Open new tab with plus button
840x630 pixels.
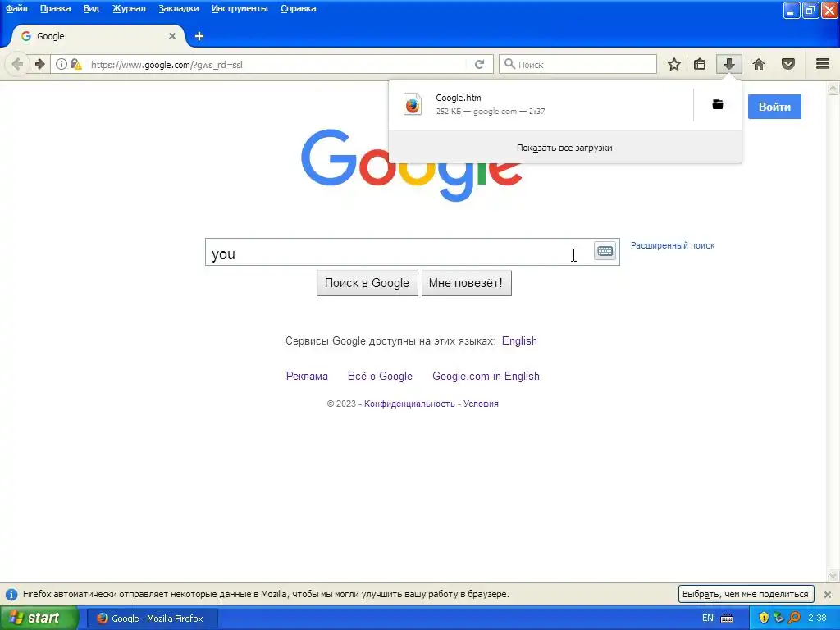coord(199,36)
